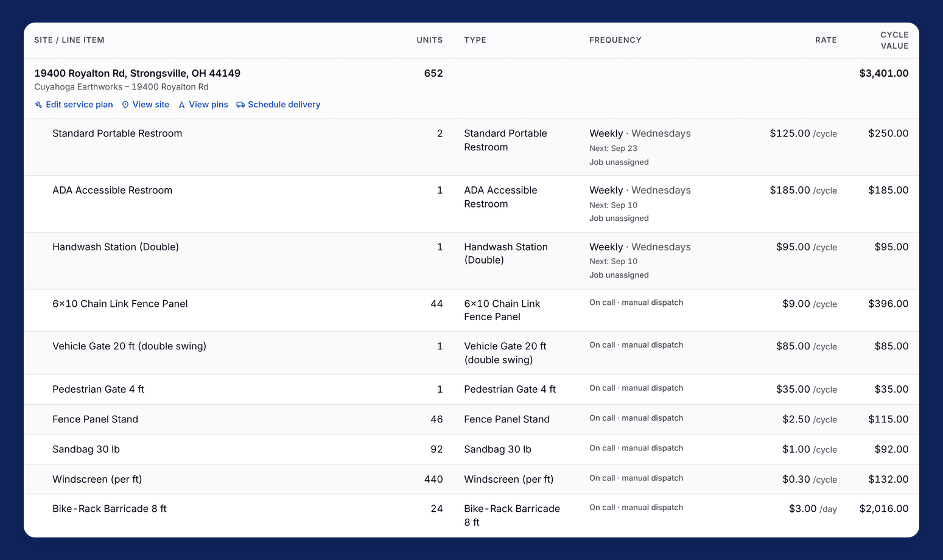
Task: Click the Units column header
Action: (430, 40)
